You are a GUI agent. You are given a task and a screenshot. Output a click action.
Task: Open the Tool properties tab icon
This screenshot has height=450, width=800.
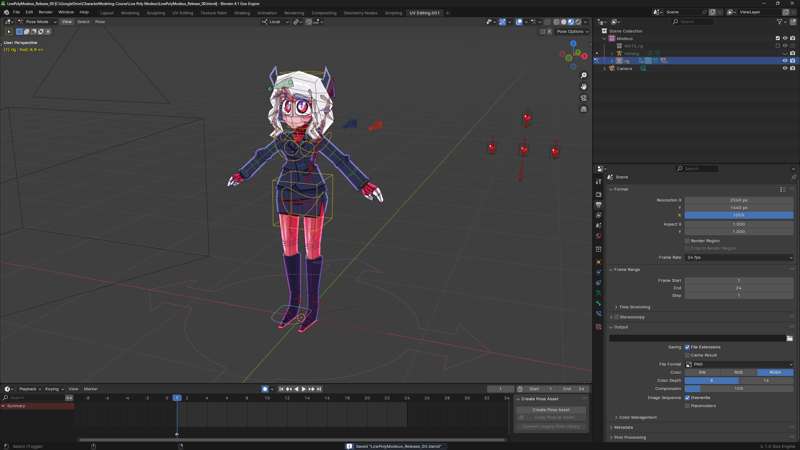[598, 182]
